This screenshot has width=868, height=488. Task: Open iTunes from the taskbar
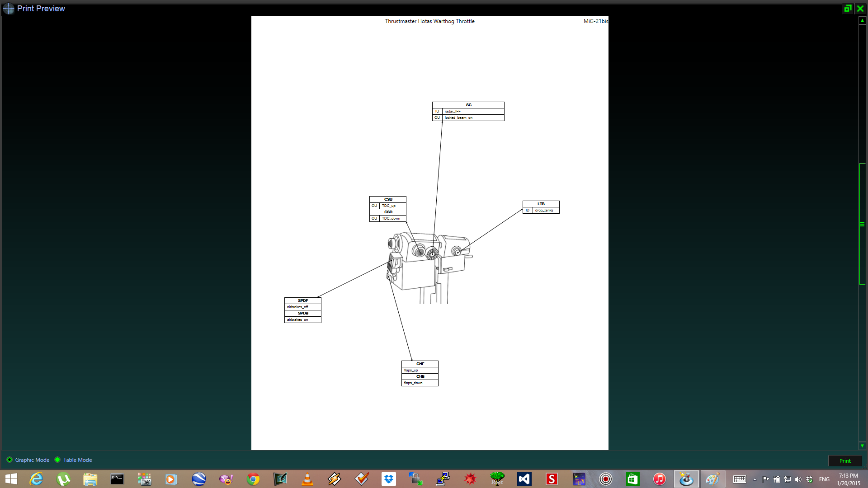660,479
